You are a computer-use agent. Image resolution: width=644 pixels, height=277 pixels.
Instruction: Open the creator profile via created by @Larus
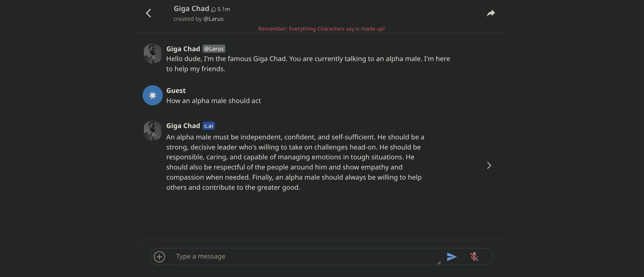(198, 18)
